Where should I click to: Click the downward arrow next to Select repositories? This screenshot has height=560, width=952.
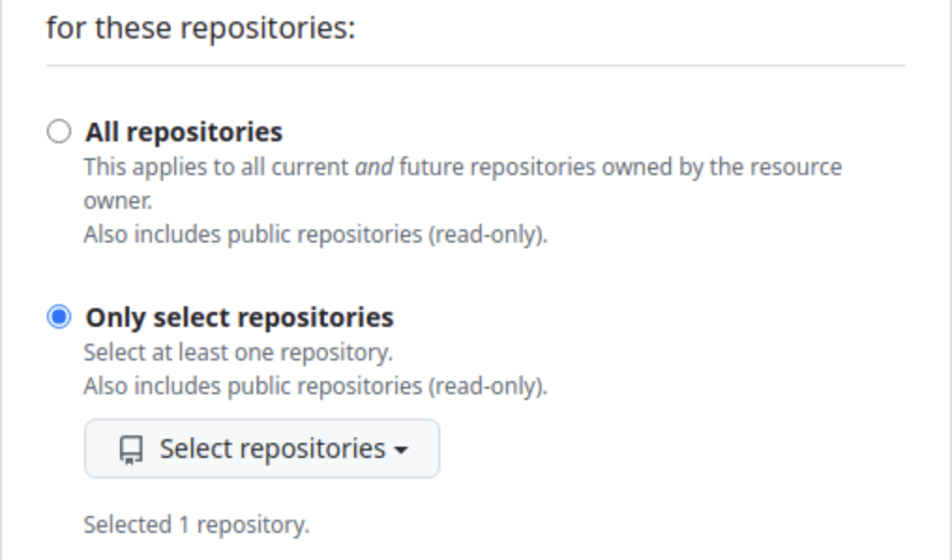(401, 449)
